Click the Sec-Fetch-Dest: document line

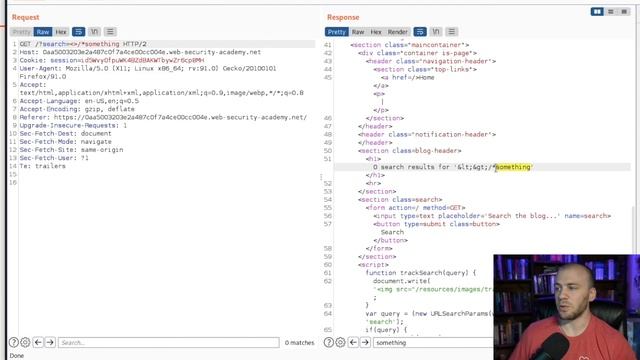tap(65, 133)
